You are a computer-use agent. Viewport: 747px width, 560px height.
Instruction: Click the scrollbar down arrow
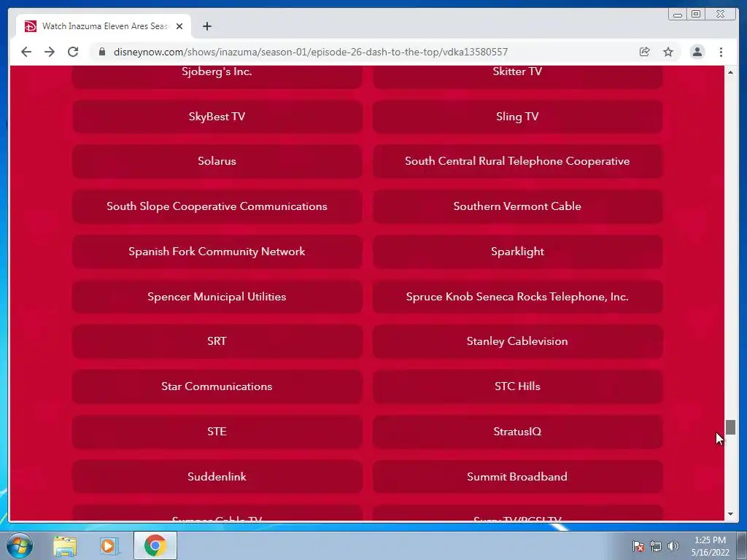tap(730, 514)
